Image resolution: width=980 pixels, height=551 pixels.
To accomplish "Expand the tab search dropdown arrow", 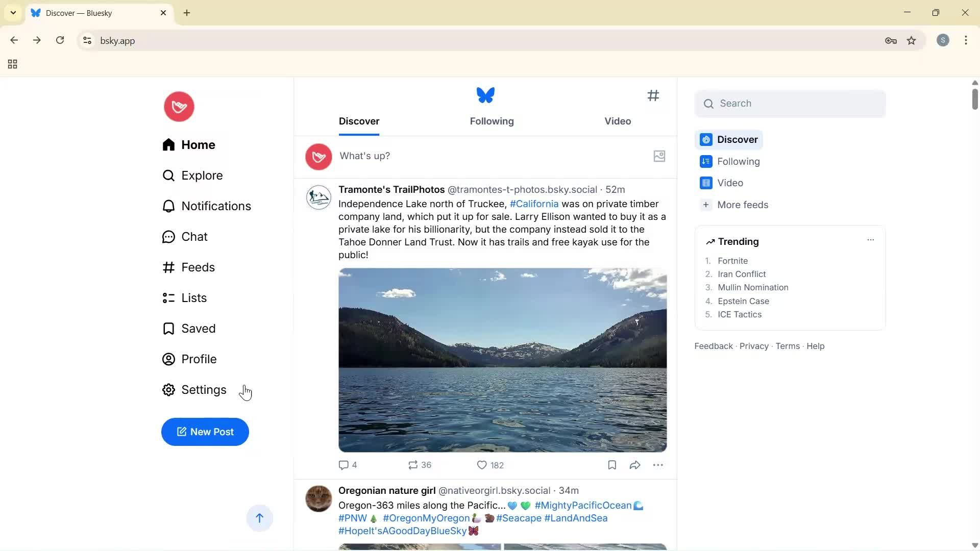I will coord(13,13).
